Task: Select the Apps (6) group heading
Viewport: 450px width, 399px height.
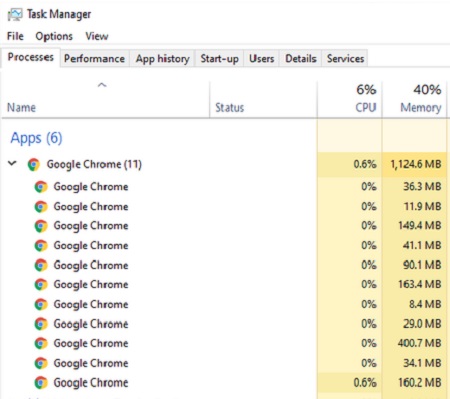Action: (36, 138)
